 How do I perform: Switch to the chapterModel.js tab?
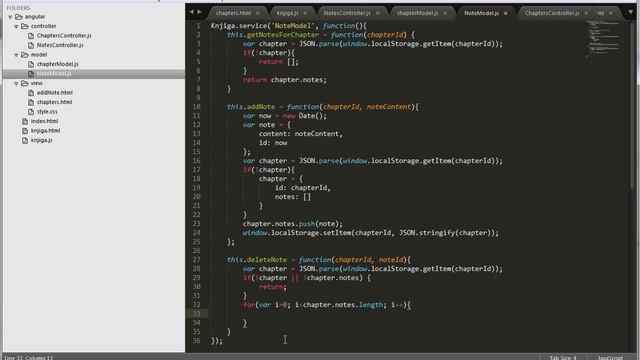(417, 13)
